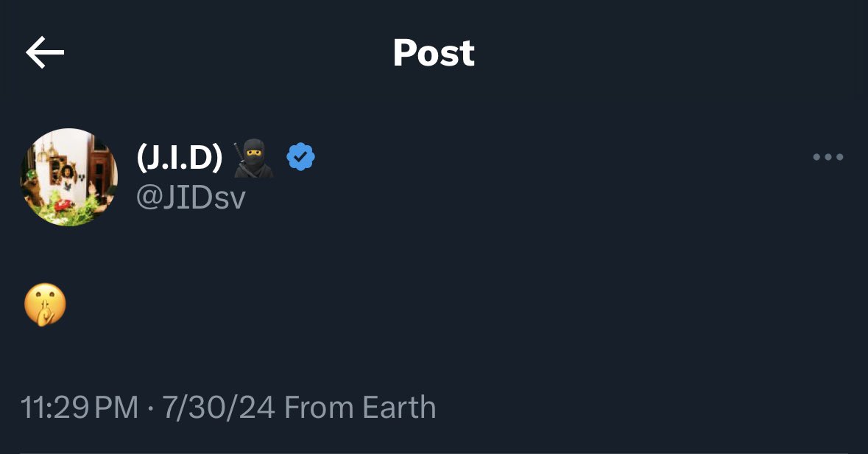This screenshot has width=868, height=454.
Task: Open the three-dot more options menu
Action: 828,158
